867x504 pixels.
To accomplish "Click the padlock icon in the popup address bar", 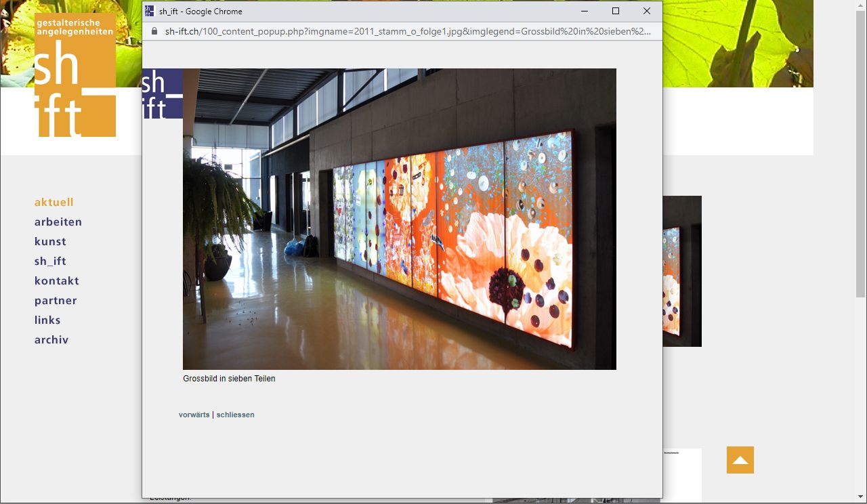I will pos(154,31).
